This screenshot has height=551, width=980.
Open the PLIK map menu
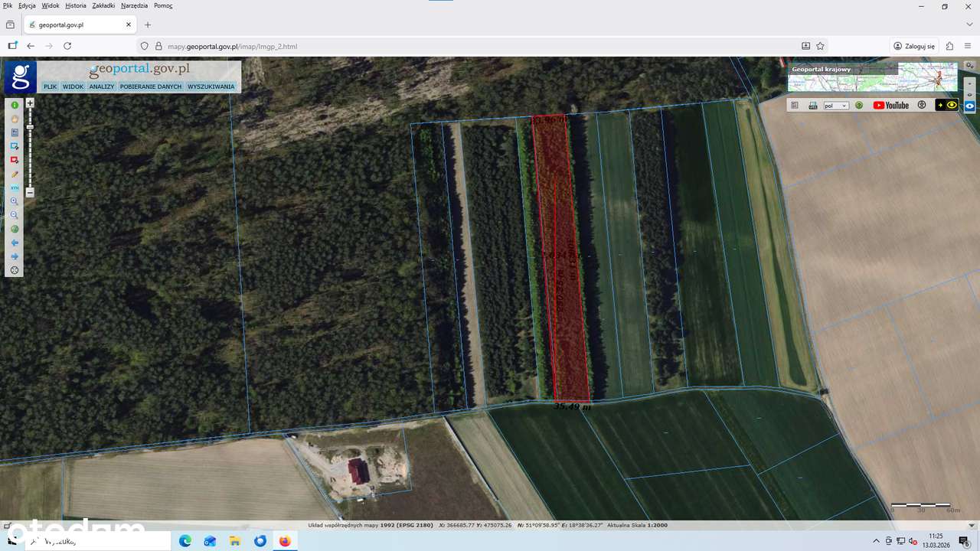tap(50, 86)
